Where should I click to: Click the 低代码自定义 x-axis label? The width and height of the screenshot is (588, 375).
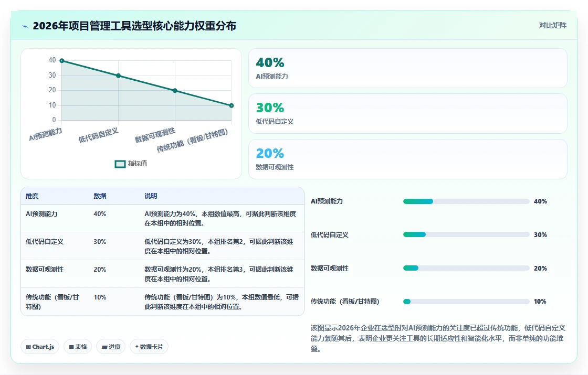[x=98, y=135]
